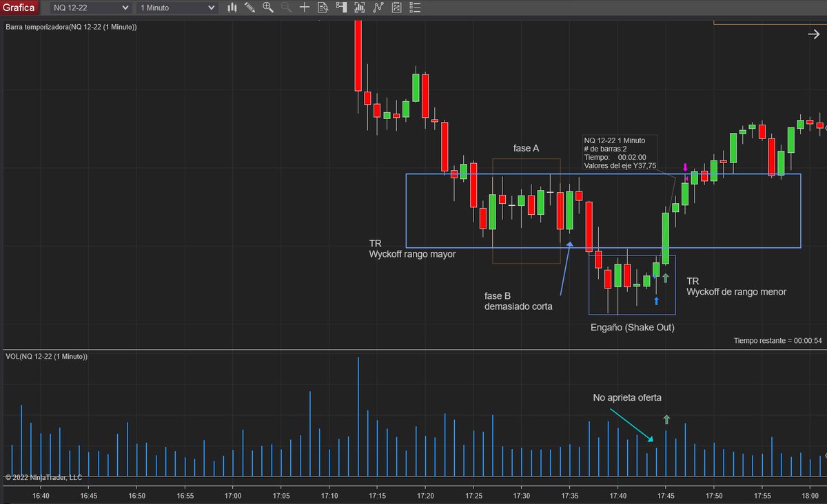Select the 'fase A' text annotation

[x=526, y=148]
